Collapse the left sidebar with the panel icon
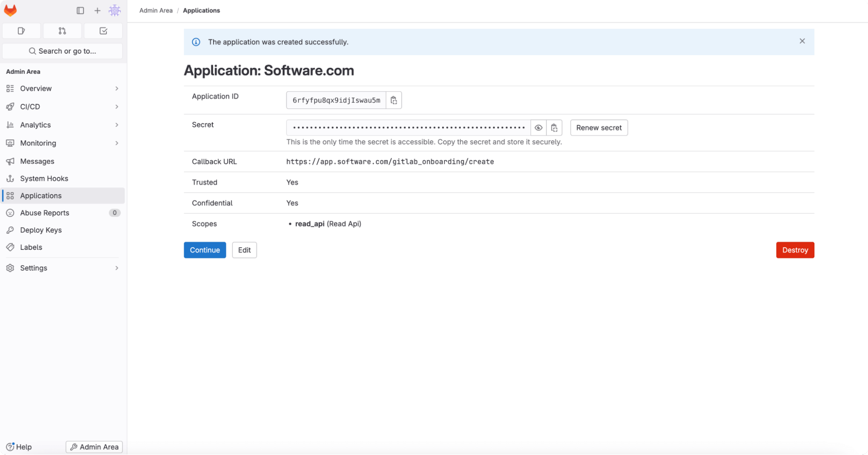 click(80, 10)
